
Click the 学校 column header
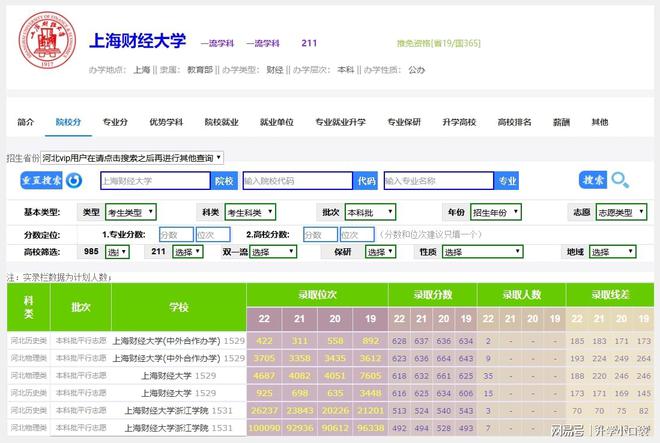pos(179,307)
